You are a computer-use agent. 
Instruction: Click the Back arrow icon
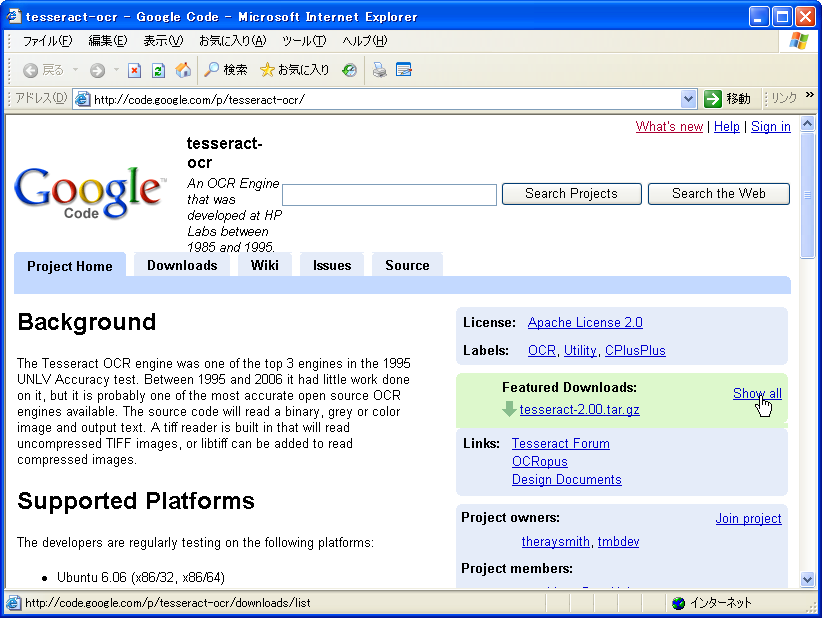[x=30, y=70]
